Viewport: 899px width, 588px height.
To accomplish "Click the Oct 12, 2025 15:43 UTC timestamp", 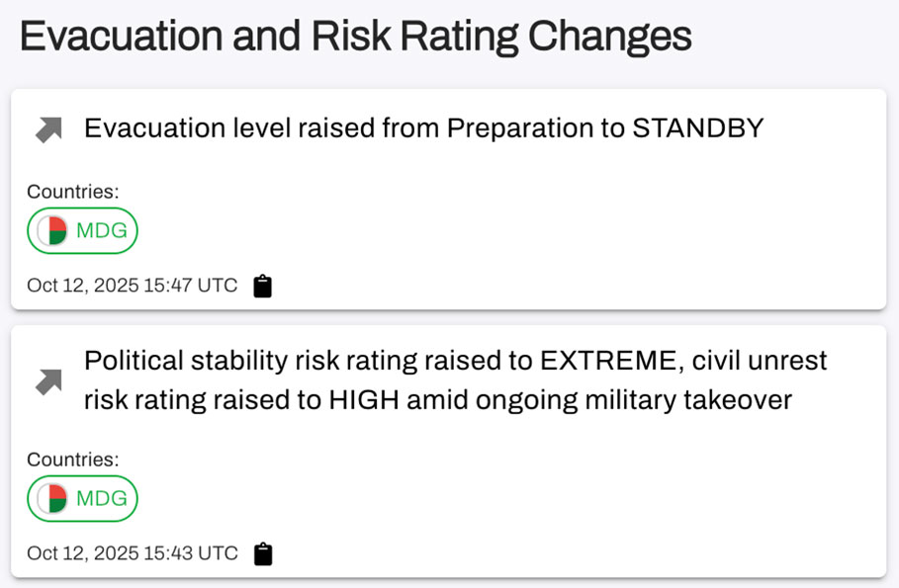I will tap(132, 553).
